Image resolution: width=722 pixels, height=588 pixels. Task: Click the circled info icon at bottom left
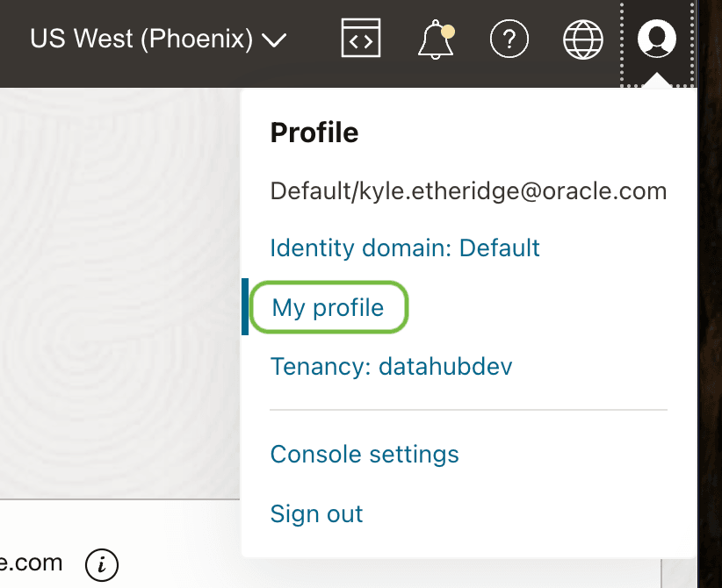(x=102, y=564)
